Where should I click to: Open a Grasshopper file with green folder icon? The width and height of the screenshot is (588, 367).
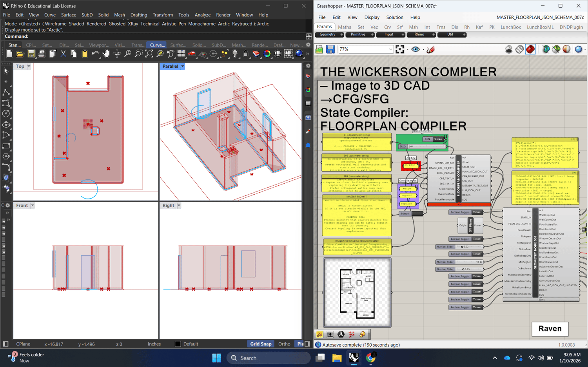pyautogui.click(x=319, y=49)
